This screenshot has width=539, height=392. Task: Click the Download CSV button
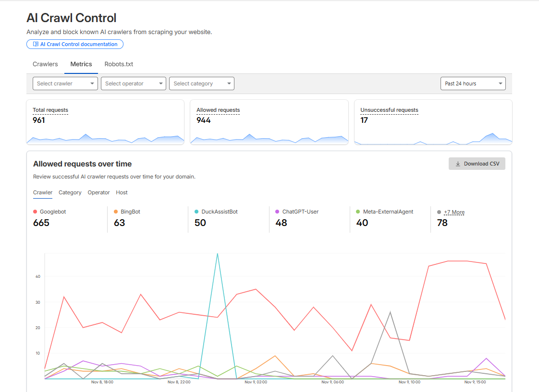point(477,164)
